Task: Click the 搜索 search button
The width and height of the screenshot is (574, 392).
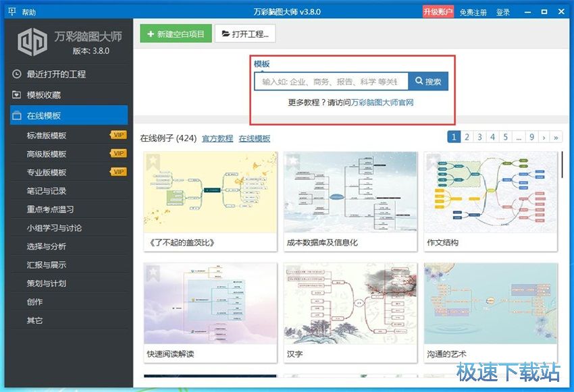Action: (x=428, y=82)
